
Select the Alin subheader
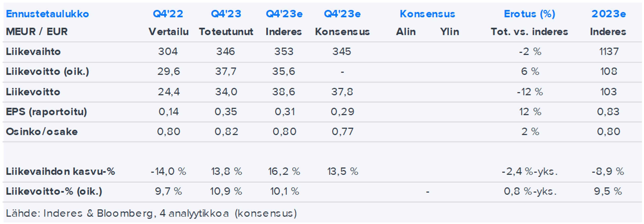pyautogui.click(x=406, y=32)
